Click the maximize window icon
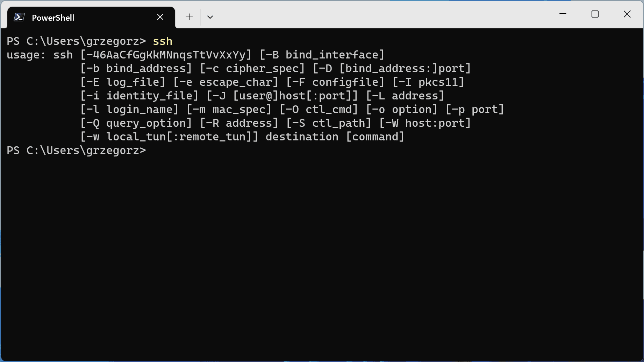Screen dimensions: 644x362 [x=595, y=14]
